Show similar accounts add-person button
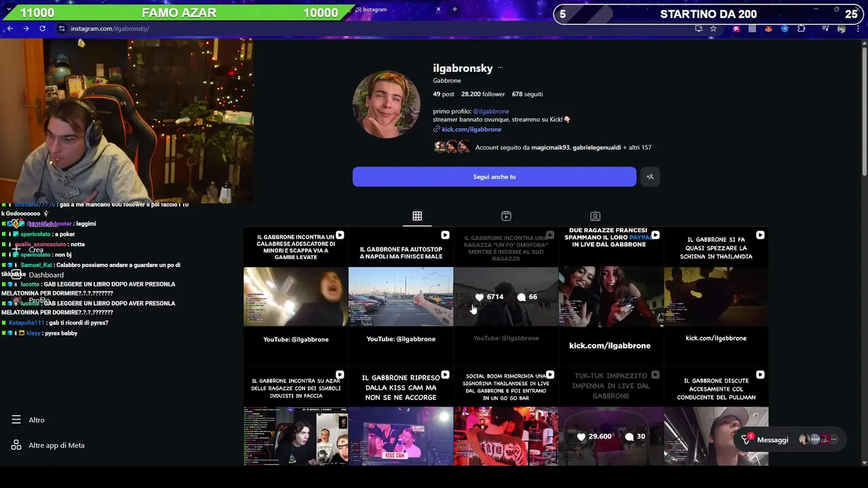 (x=650, y=177)
